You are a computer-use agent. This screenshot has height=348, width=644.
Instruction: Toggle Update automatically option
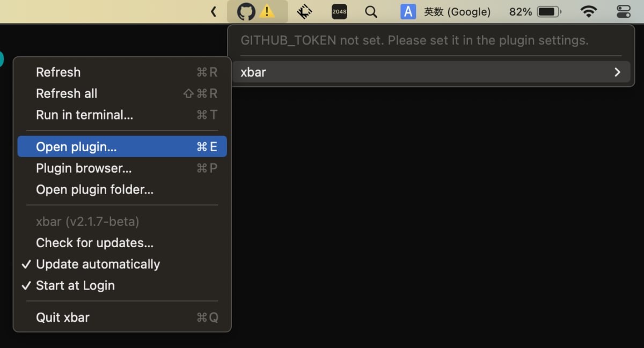click(x=122, y=264)
